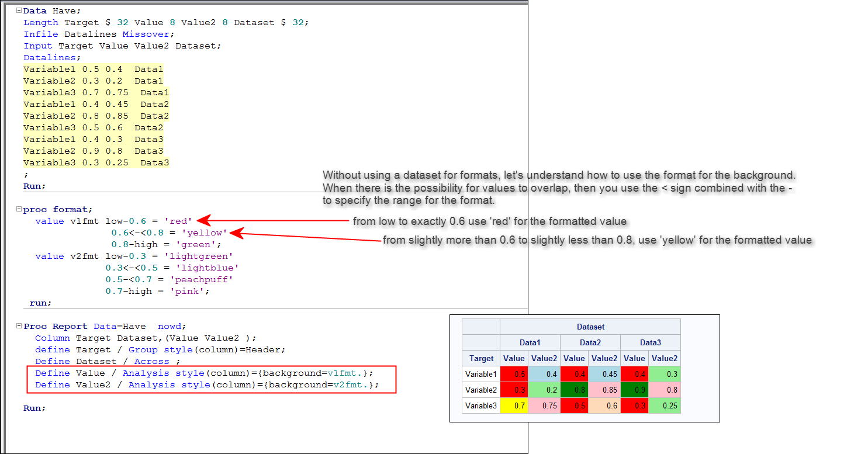The height and width of the screenshot is (454, 868).
Task: Select the pink 0.85 cell in Data2 column
Action: [x=604, y=389]
